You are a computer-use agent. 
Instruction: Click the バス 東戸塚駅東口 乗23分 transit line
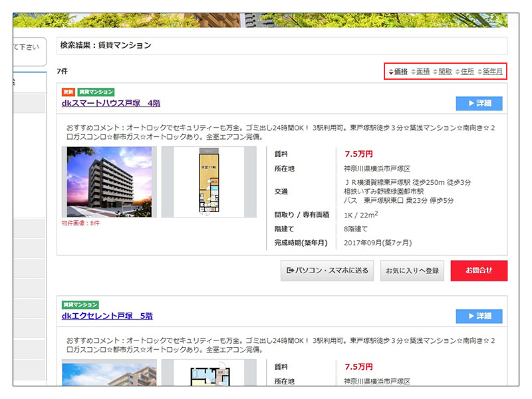coord(398,201)
